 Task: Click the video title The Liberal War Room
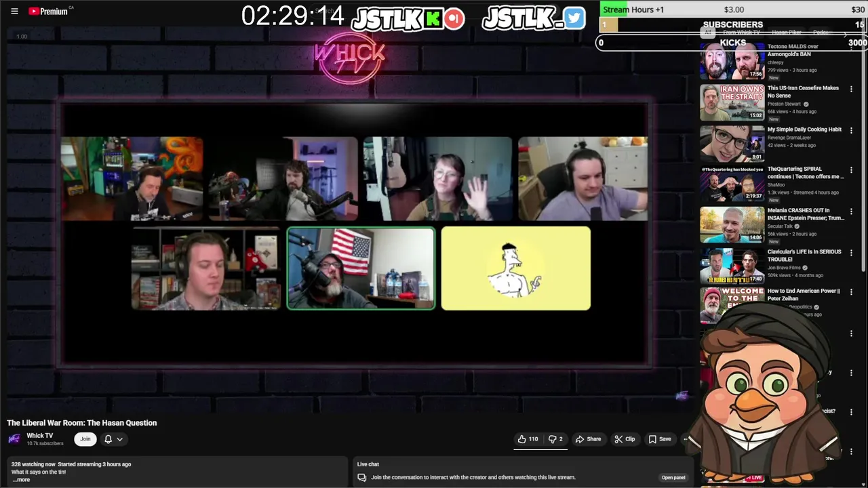click(x=82, y=423)
